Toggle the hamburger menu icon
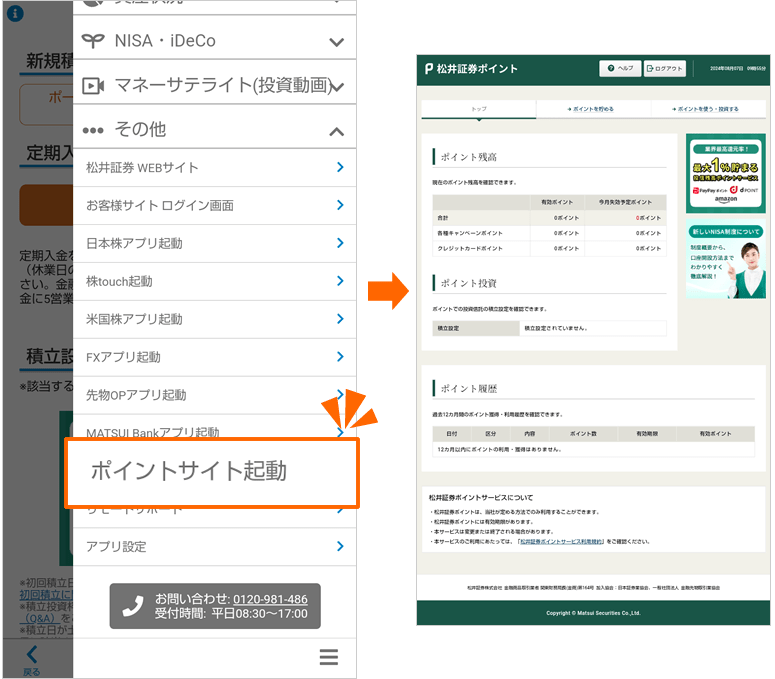 coord(329,657)
